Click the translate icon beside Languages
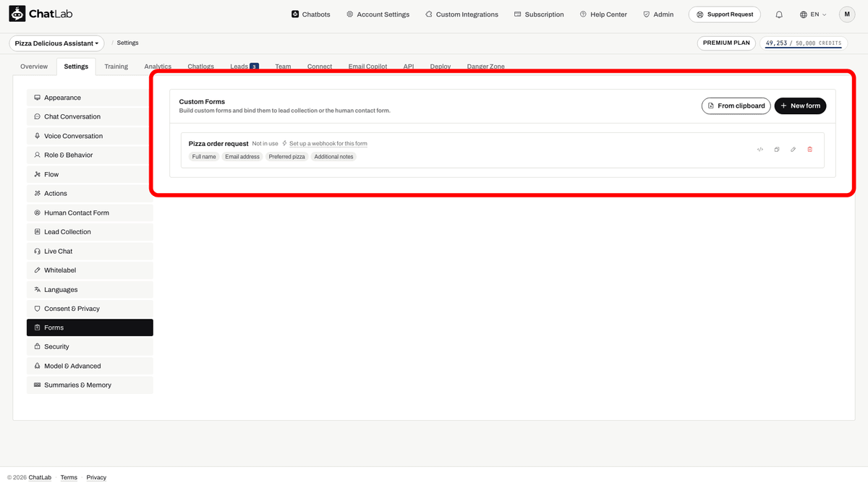 click(x=37, y=289)
